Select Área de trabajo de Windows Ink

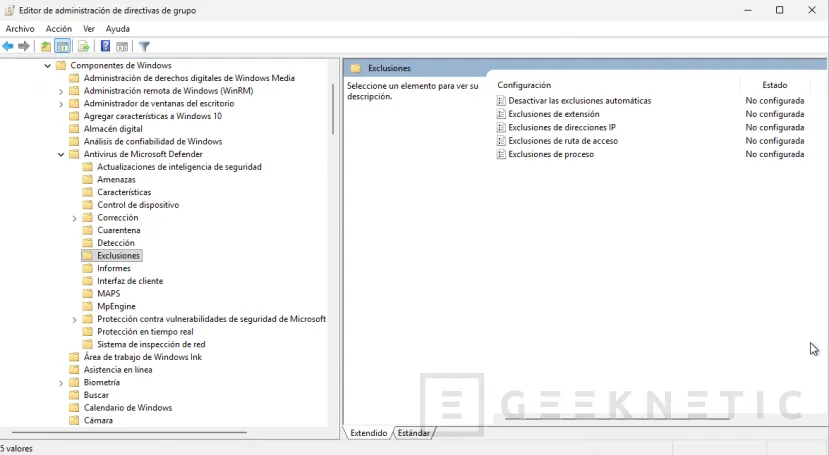143,357
